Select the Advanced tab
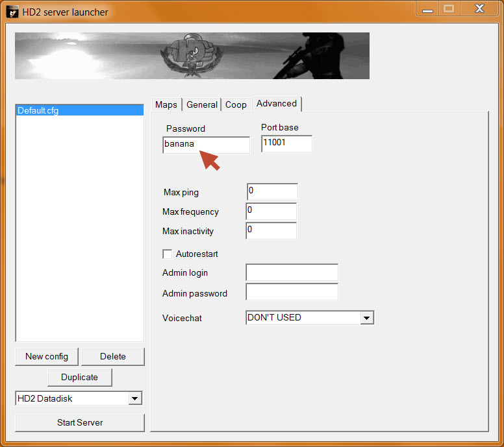The image size is (504, 447). click(x=277, y=104)
